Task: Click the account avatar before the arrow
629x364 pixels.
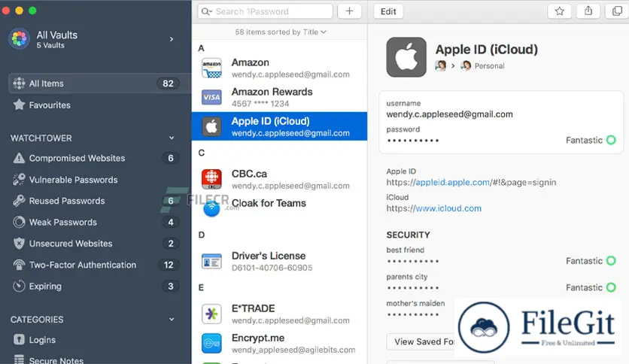Action: pyautogui.click(x=440, y=65)
